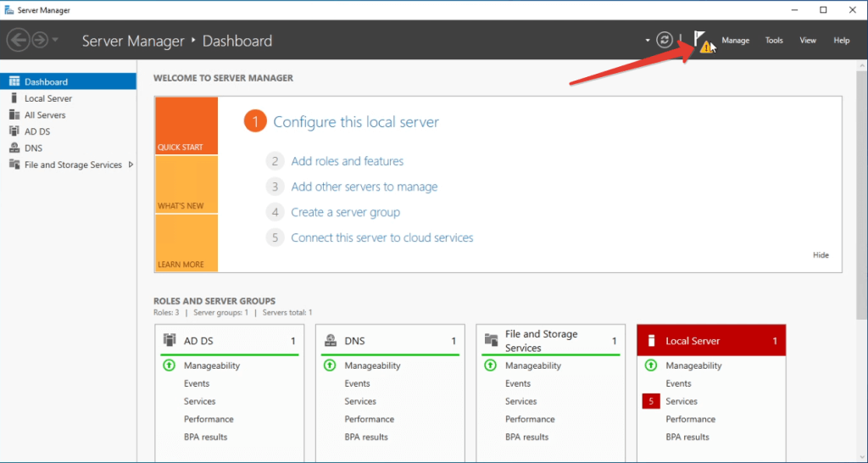Open Services in Local Server tile

[x=682, y=401]
